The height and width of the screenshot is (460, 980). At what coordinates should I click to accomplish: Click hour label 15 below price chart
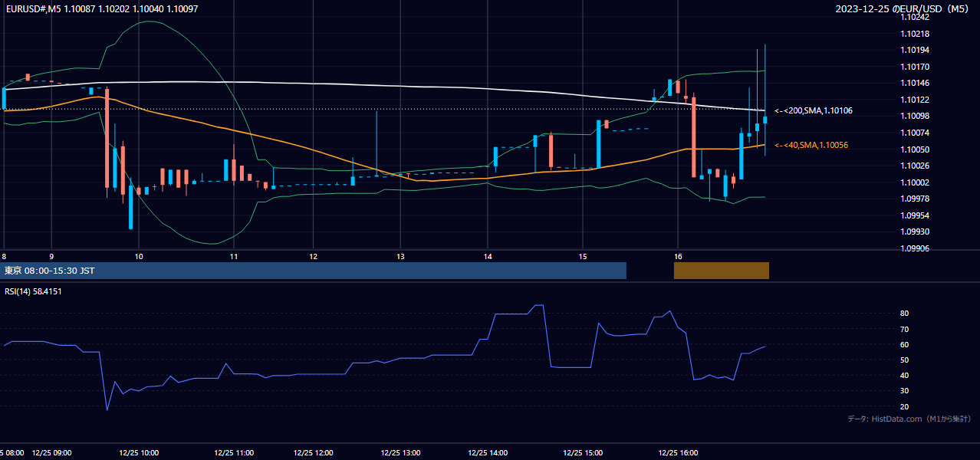pyautogui.click(x=583, y=256)
